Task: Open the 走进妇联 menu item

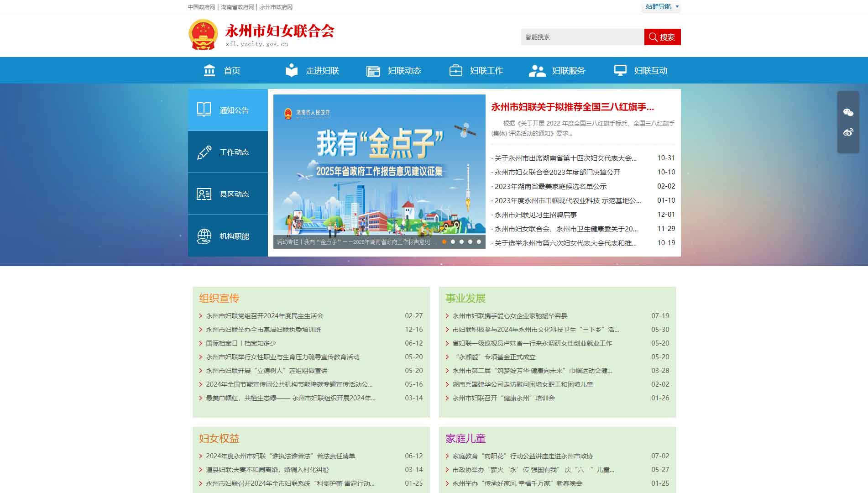Action: tap(322, 70)
